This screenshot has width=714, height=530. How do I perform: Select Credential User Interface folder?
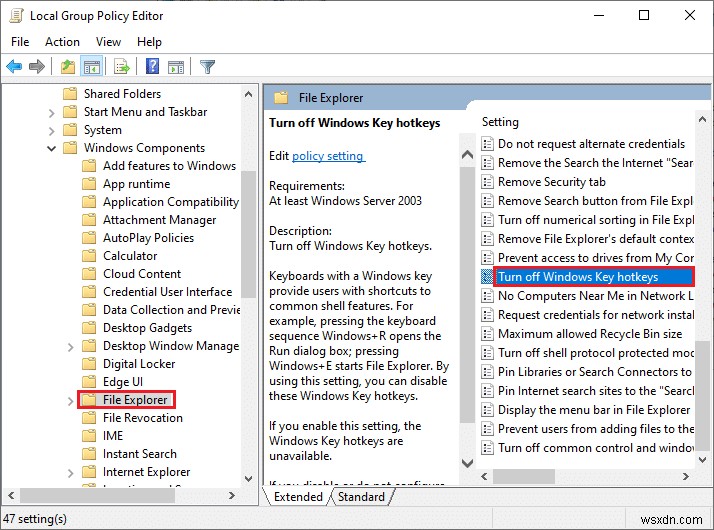coord(168,292)
